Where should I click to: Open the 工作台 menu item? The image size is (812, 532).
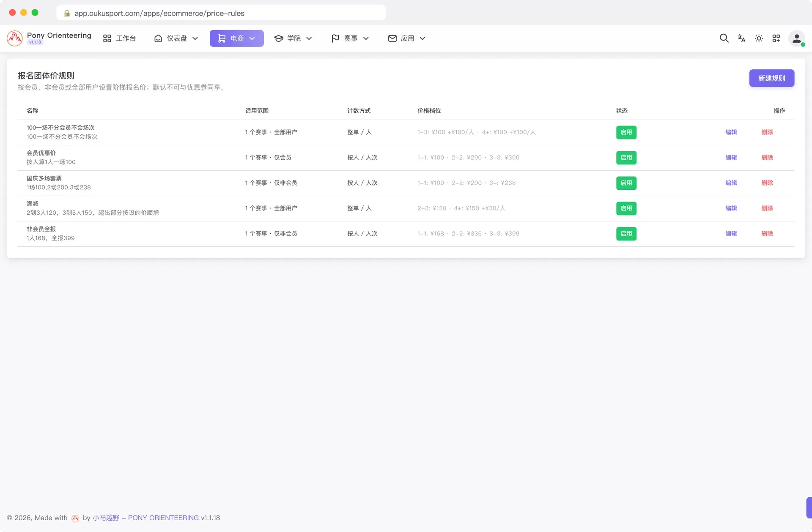click(120, 38)
